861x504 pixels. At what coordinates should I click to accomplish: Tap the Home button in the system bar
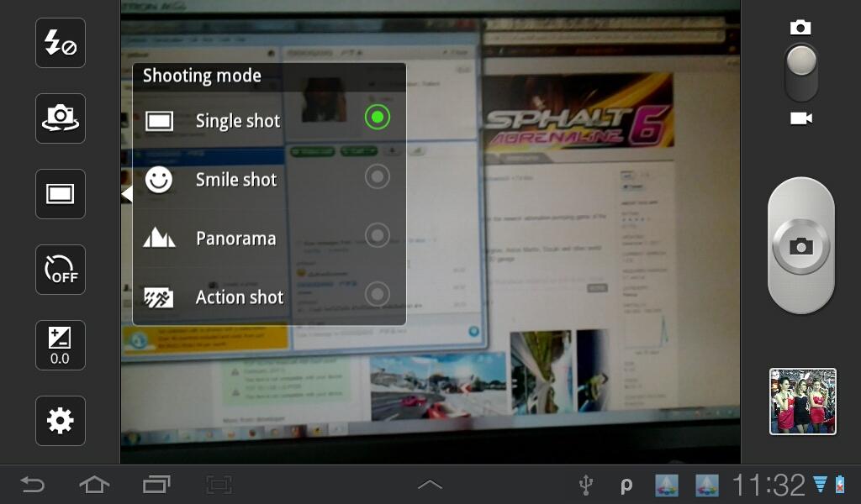click(x=94, y=485)
